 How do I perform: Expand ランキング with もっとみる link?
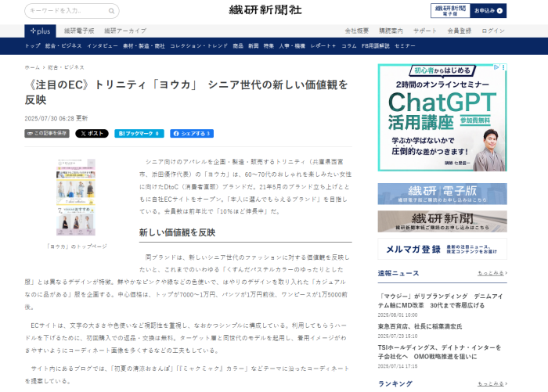(492, 383)
